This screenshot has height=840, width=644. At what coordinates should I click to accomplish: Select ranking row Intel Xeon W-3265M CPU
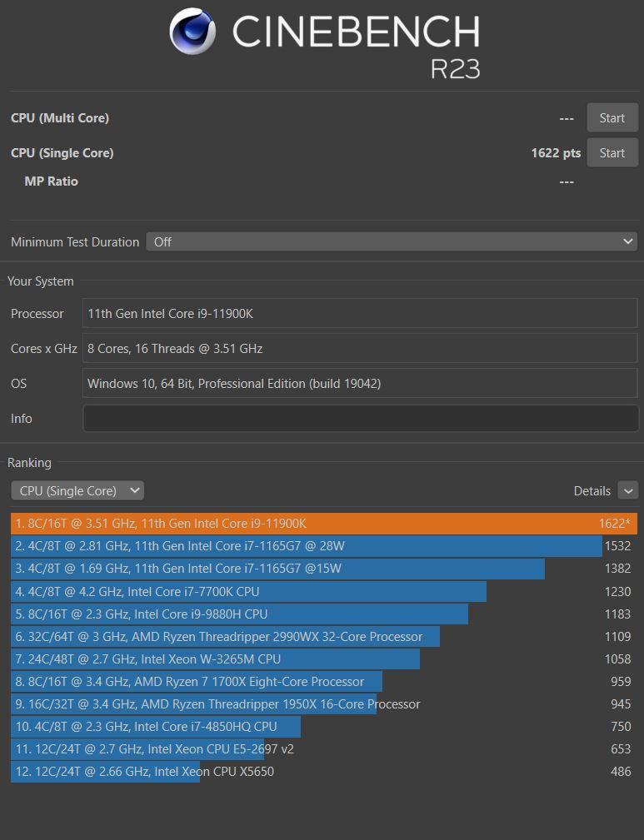pyautogui.click(x=324, y=659)
